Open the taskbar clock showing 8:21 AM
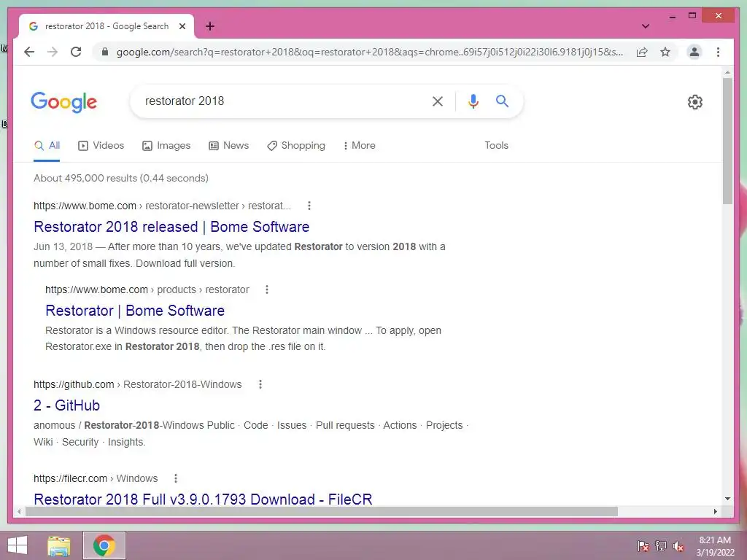 tap(715, 545)
